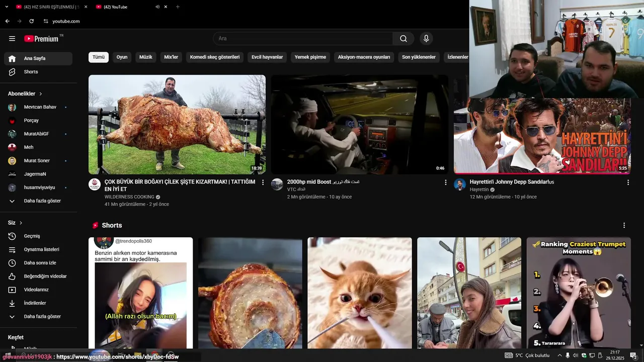Expand Daha fazla göster under subscriptions

[38, 201]
